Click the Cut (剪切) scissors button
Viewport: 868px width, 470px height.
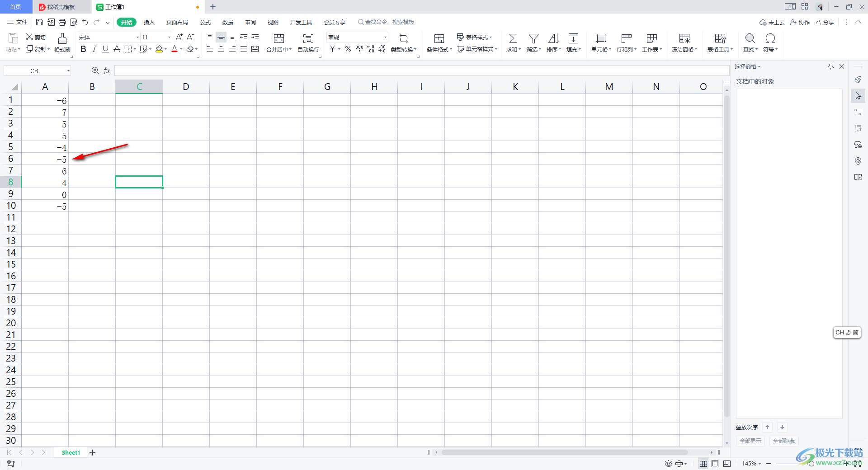(x=36, y=37)
